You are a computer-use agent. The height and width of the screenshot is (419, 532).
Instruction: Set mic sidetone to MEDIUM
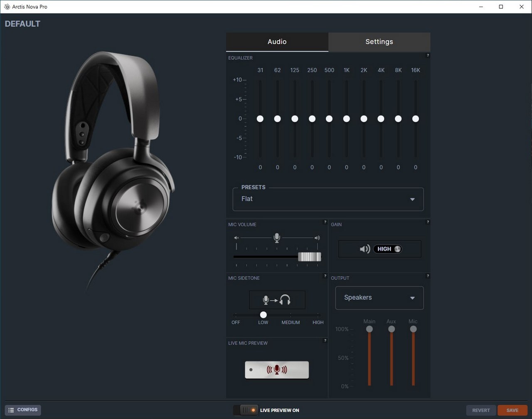click(291, 323)
